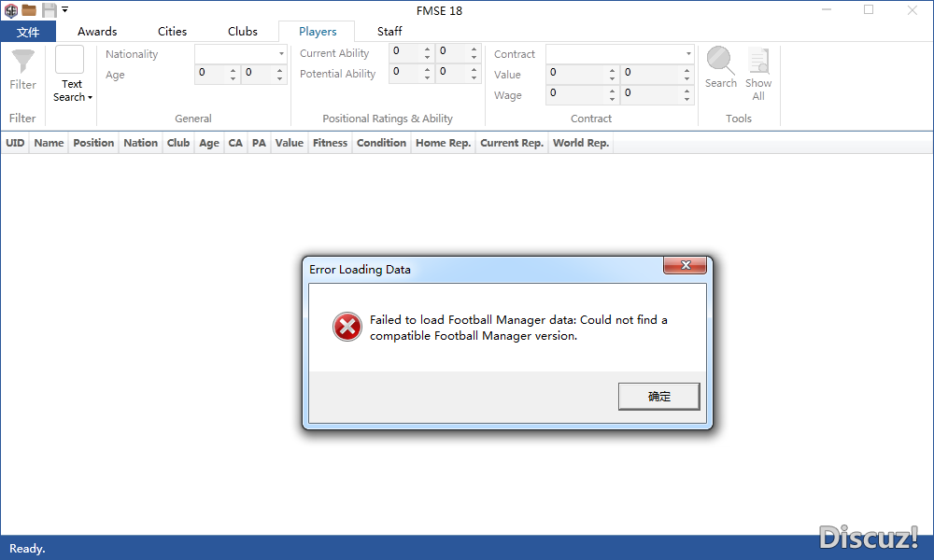
Task: Increase the minimum Age spinner value
Action: pos(233,69)
